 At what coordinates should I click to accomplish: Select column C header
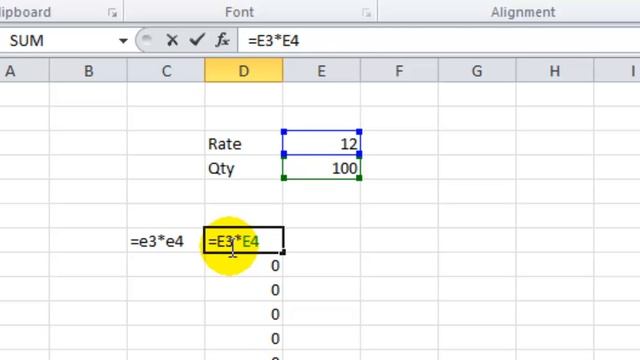pyautogui.click(x=166, y=71)
